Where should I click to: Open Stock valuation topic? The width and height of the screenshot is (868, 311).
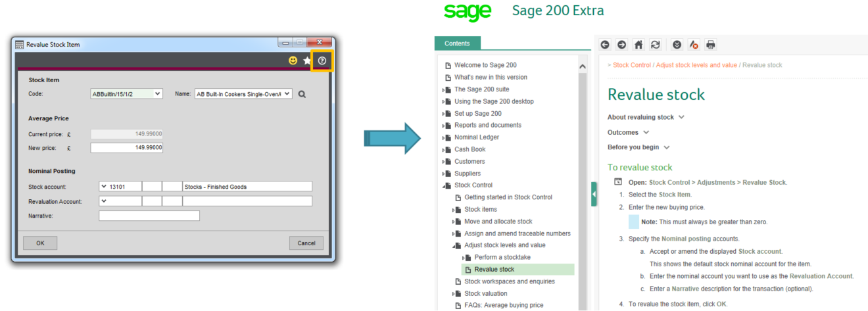486,293
